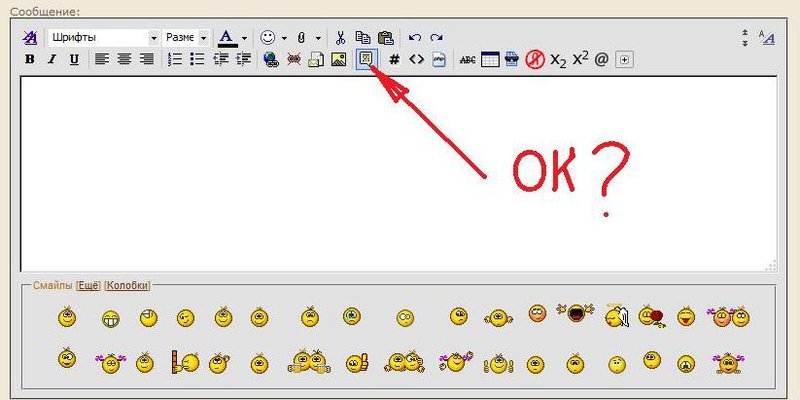Insert the laughing open-mouth smiley
The height and width of the screenshot is (400, 800).
(576, 316)
